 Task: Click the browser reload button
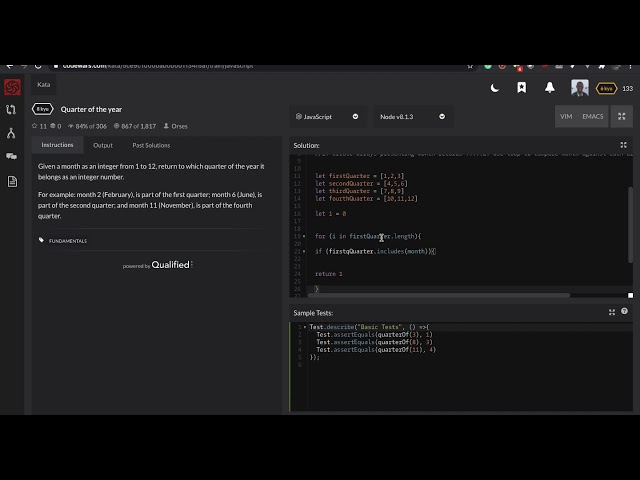(38, 66)
